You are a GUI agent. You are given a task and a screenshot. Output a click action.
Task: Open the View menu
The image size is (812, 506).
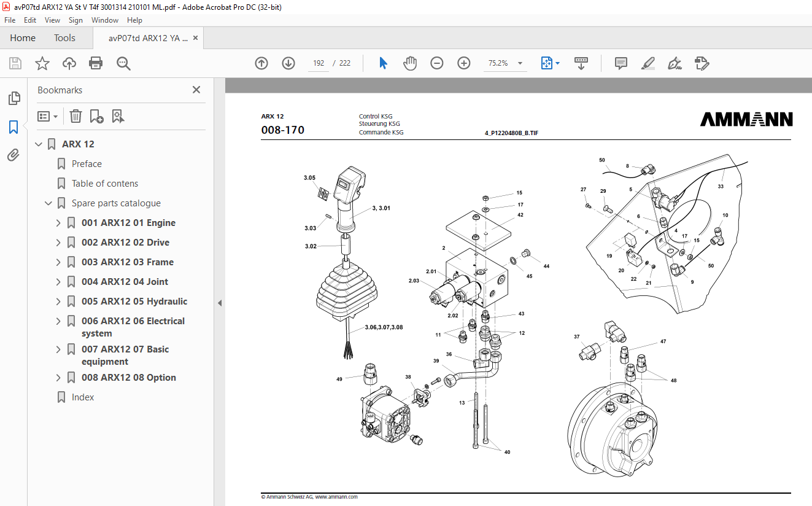[x=52, y=20]
